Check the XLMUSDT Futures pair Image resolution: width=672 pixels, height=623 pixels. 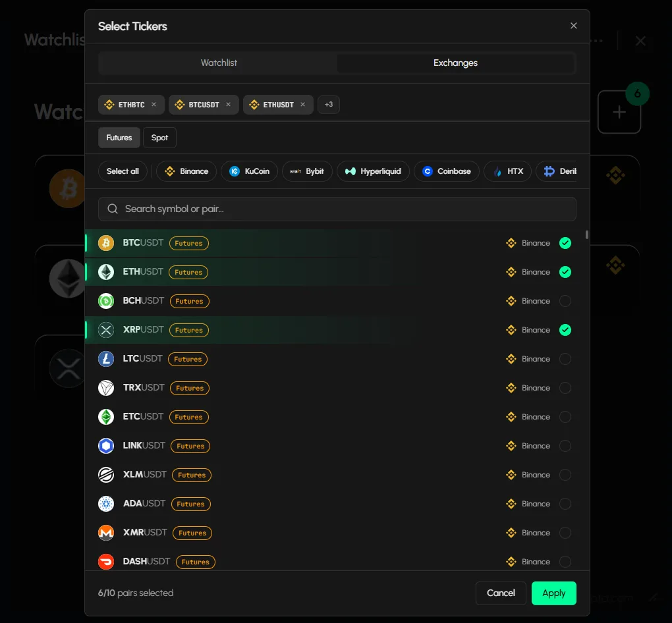click(565, 475)
